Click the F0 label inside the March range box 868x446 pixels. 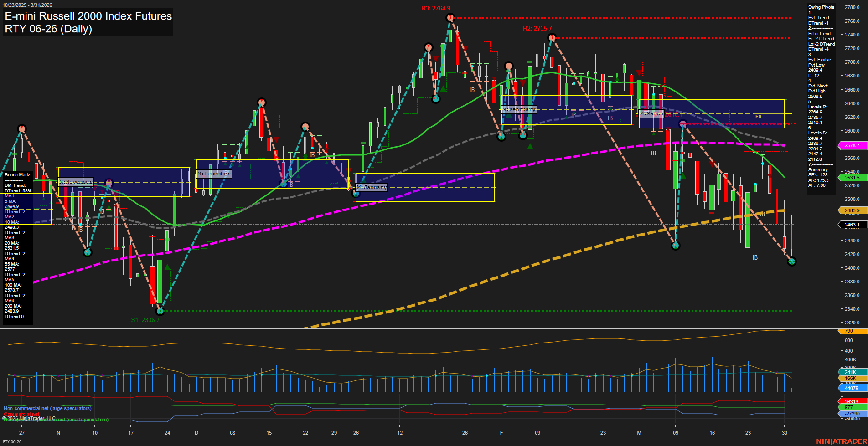click(x=758, y=117)
